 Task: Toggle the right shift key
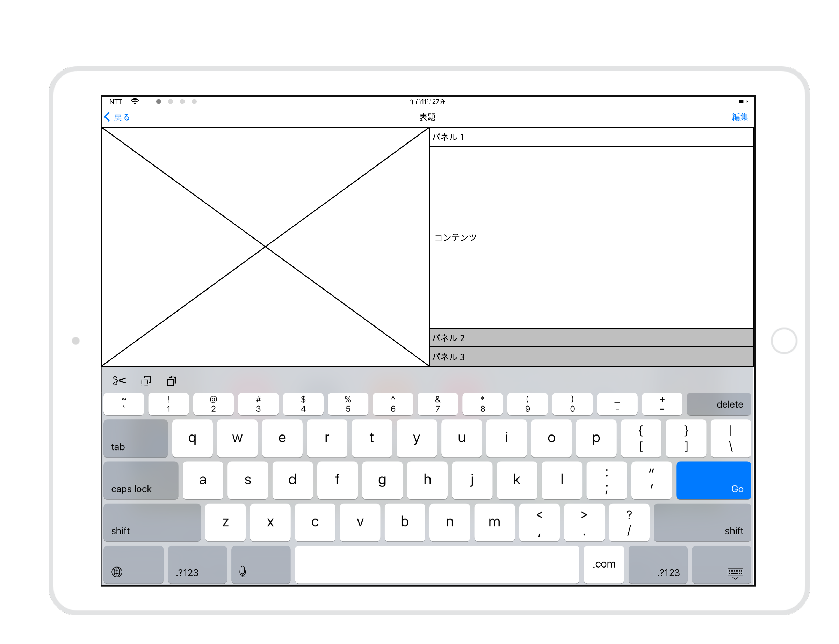tap(702, 522)
